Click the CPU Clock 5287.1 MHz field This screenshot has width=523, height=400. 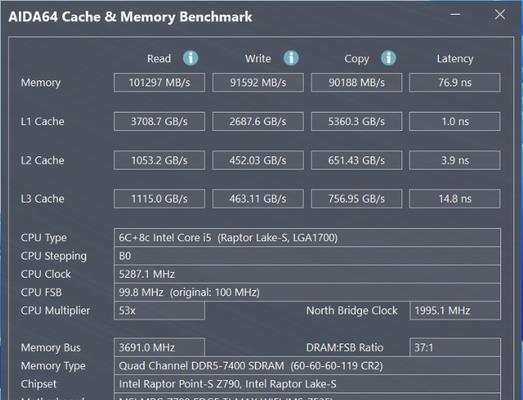[307, 274]
